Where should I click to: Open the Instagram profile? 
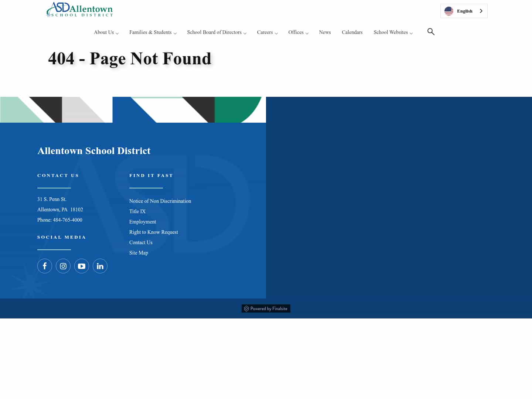click(x=63, y=266)
